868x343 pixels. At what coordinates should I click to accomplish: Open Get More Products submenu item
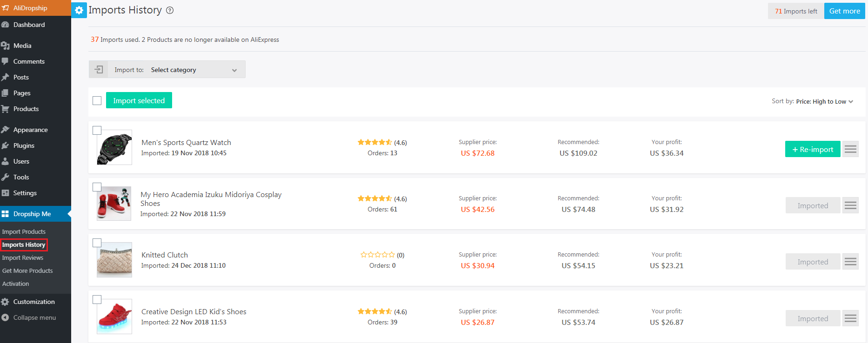[27, 270]
